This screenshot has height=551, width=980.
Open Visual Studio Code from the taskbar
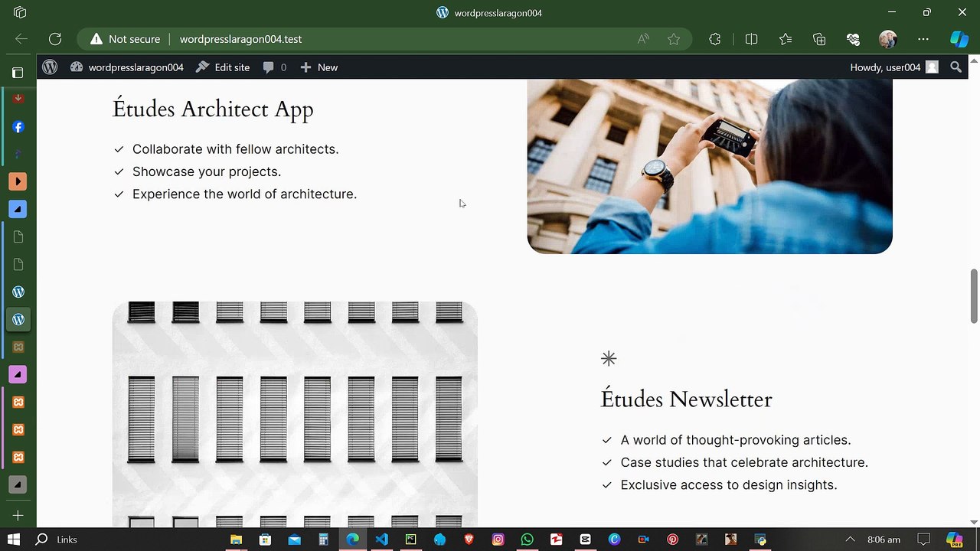pyautogui.click(x=381, y=540)
